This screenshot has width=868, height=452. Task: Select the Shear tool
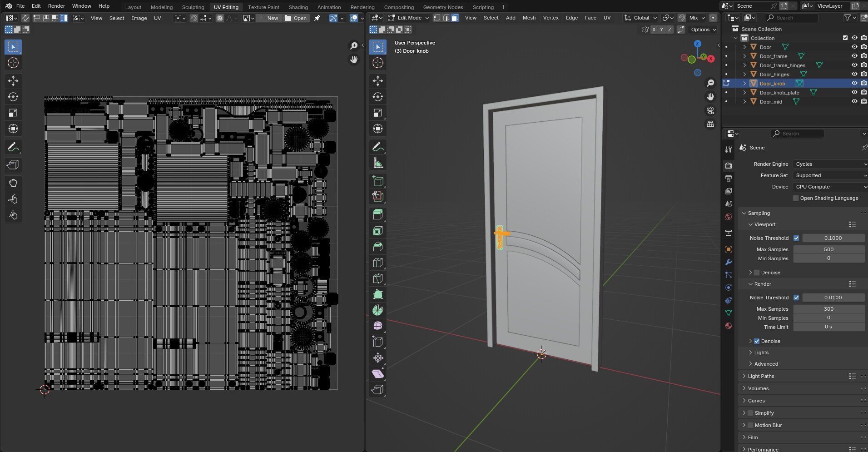point(378,374)
